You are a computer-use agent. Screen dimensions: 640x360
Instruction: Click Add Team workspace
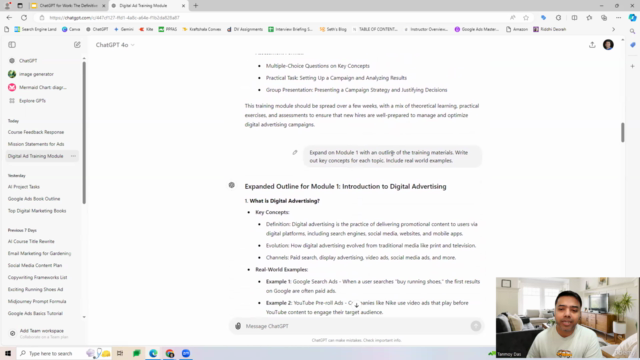[41, 333]
